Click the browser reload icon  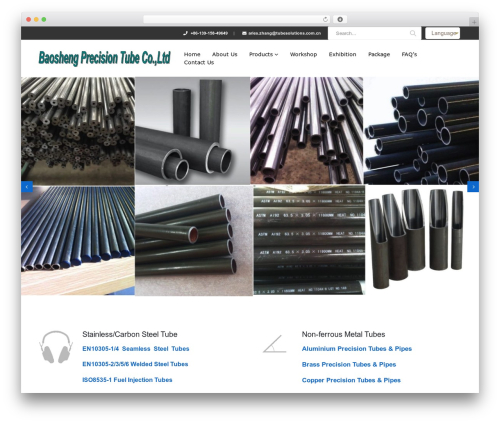[x=325, y=20]
